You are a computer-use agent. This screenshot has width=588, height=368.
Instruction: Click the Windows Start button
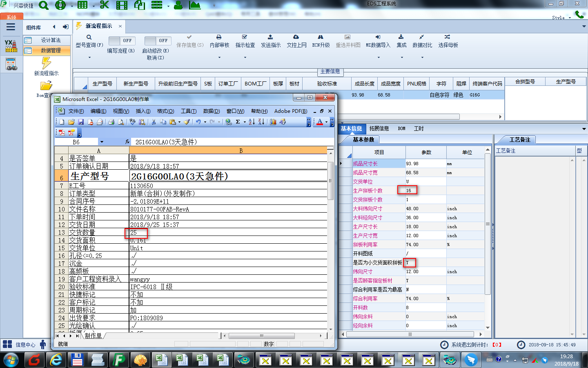[x=11, y=360]
